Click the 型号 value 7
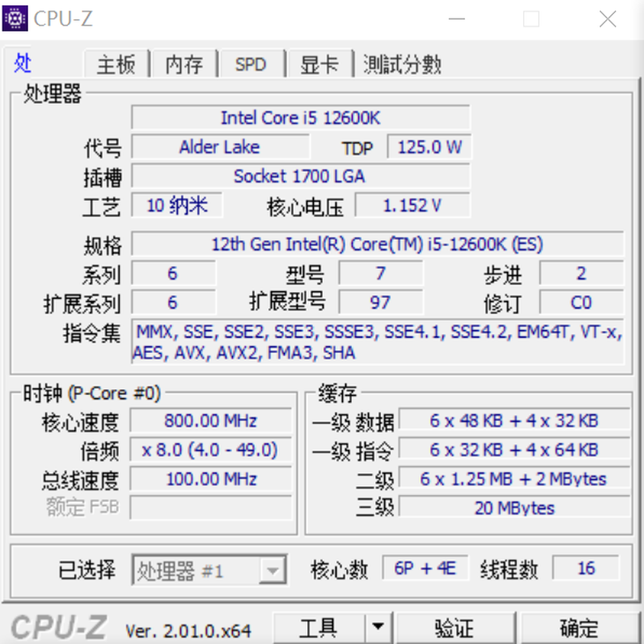This screenshot has height=644, width=644. pyautogui.click(x=381, y=273)
